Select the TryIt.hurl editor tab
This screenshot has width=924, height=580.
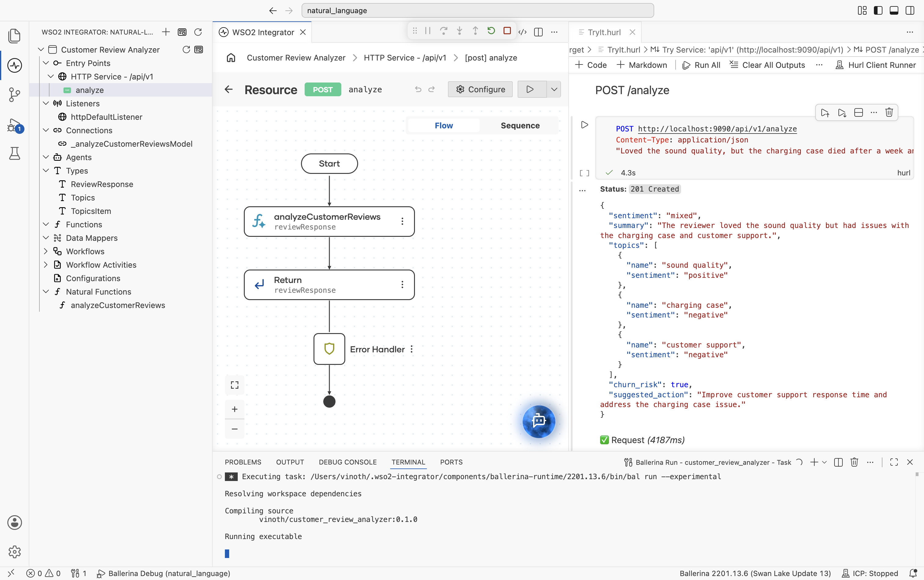click(604, 32)
